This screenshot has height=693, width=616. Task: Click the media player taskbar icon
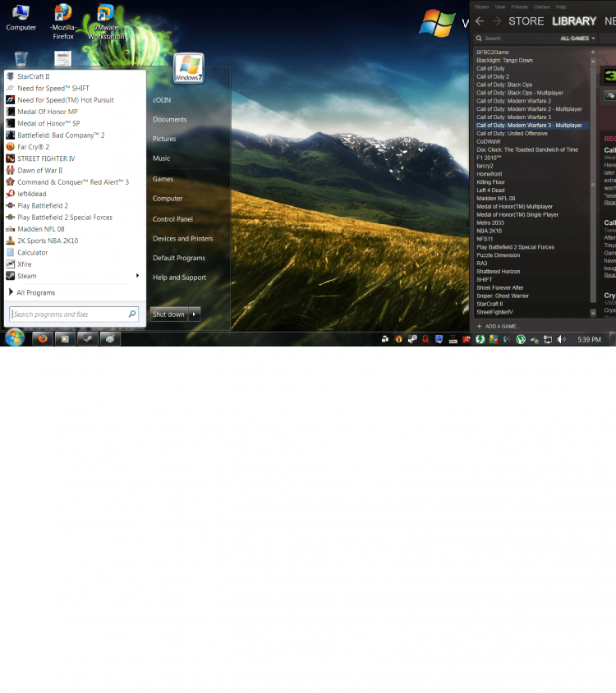[65, 339]
